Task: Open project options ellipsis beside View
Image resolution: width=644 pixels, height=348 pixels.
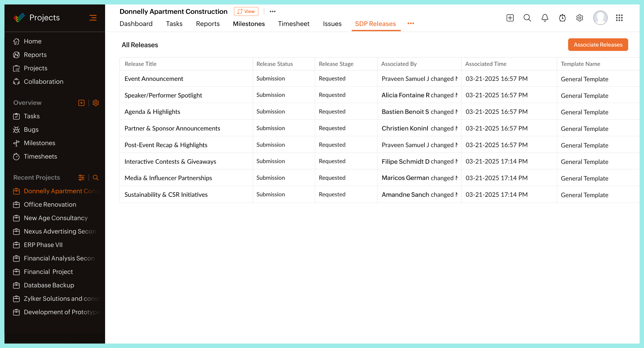Action: pos(273,11)
